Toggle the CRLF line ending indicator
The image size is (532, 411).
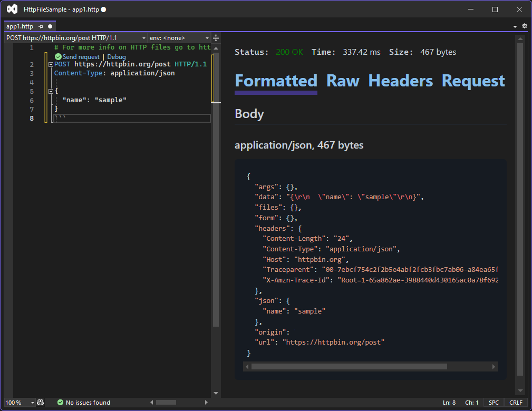click(x=515, y=402)
